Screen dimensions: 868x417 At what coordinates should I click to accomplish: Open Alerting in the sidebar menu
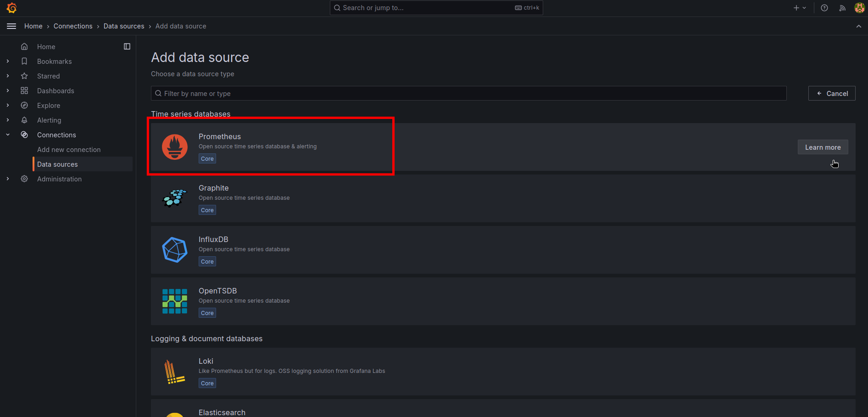[x=49, y=120]
